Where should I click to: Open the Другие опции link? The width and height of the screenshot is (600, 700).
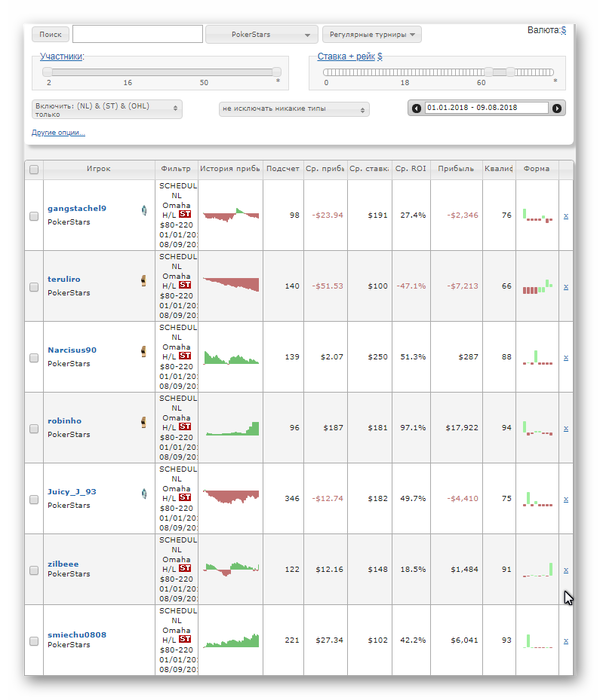coord(58,133)
